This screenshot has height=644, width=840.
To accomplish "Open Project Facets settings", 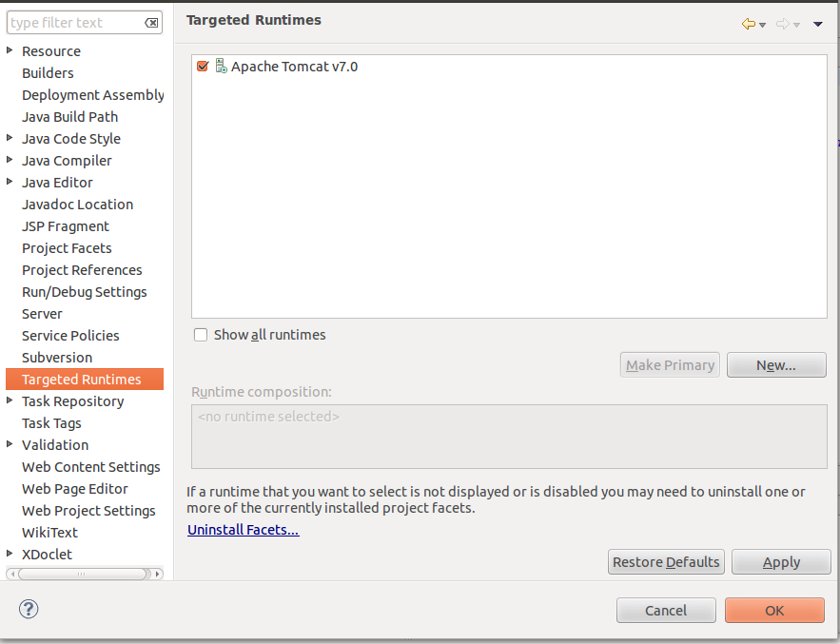I will point(67,248).
